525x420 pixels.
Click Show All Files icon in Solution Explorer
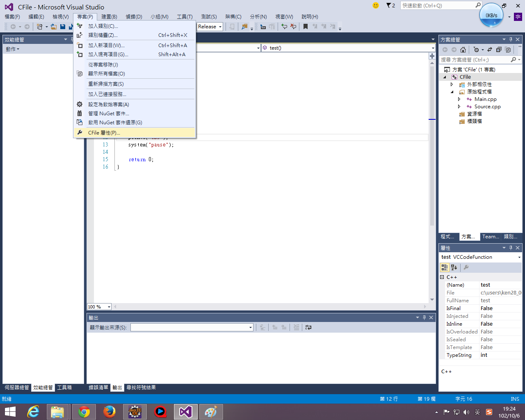tap(508, 50)
